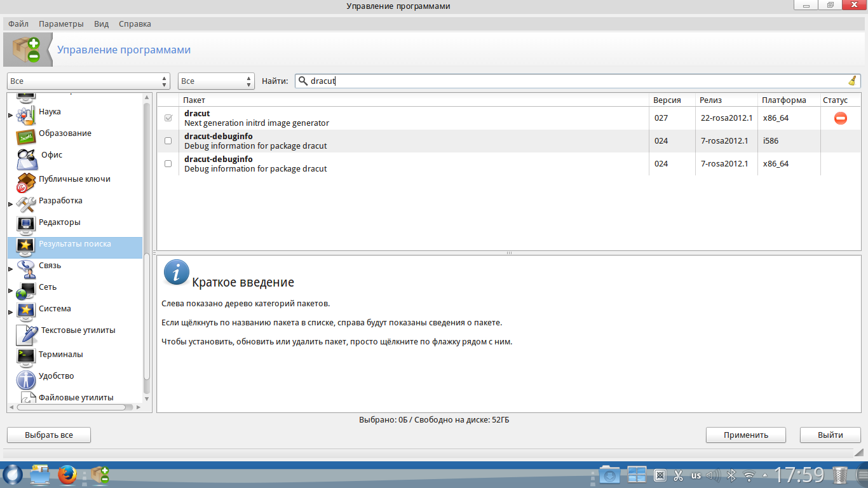Select the Редакторы monitor icon
The image size is (868, 488).
pyautogui.click(x=25, y=226)
